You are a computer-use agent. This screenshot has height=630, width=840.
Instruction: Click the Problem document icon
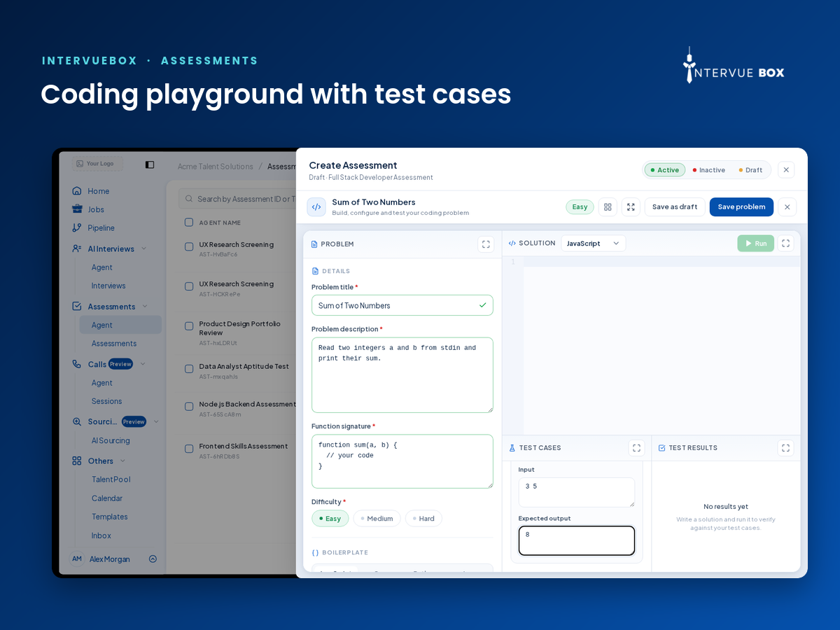pyautogui.click(x=314, y=244)
